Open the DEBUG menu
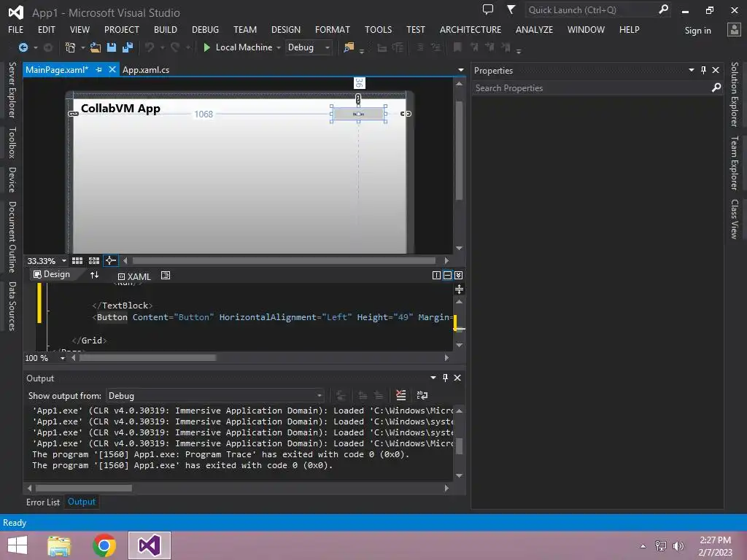The width and height of the screenshot is (747, 560). click(205, 29)
